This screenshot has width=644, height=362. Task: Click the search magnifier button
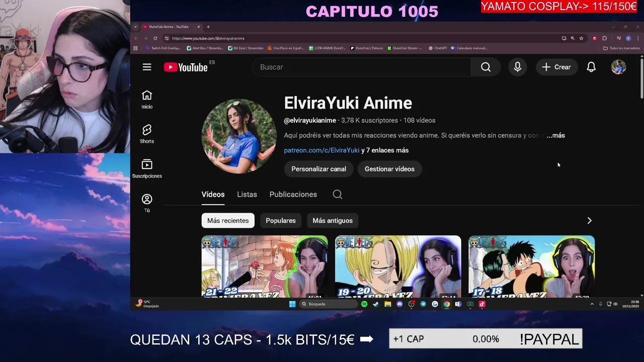pos(486,67)
